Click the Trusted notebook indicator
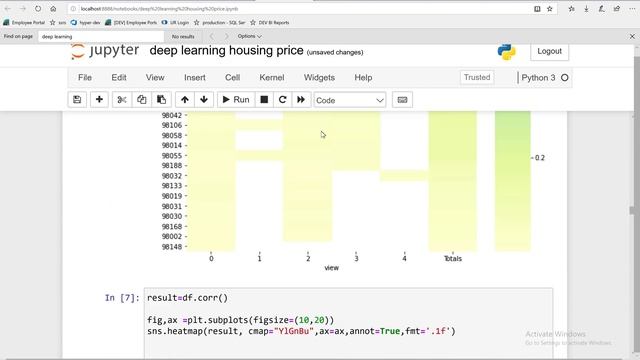The width and height of the screenshot is (640, 360). click(477, 77)
